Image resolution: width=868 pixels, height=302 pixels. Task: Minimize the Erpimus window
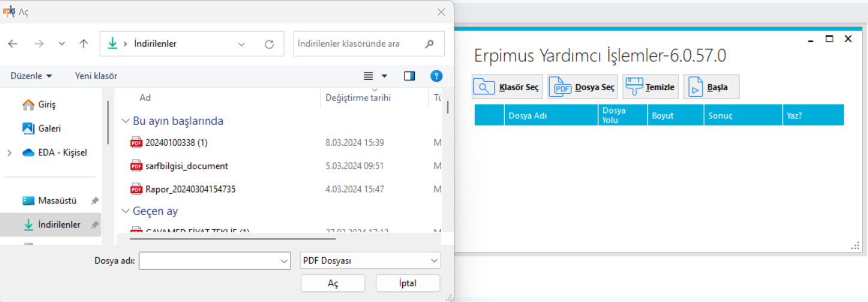(x=811, y=40)
